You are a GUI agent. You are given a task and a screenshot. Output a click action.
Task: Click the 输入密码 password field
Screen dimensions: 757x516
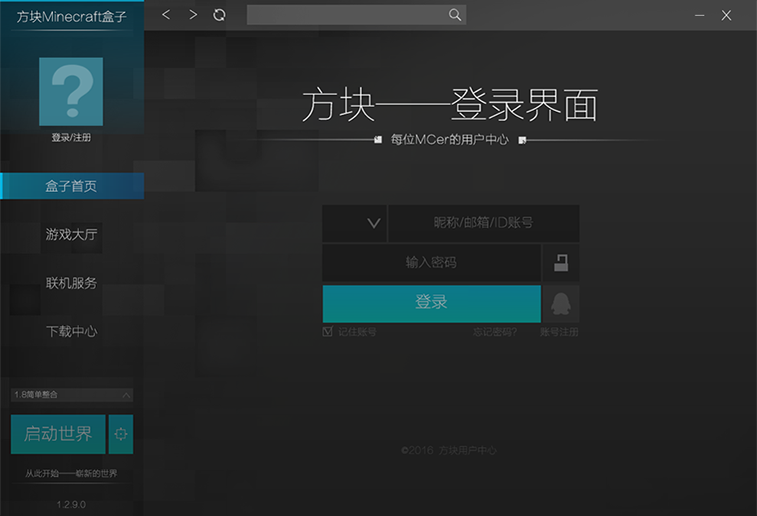(432, 263)
